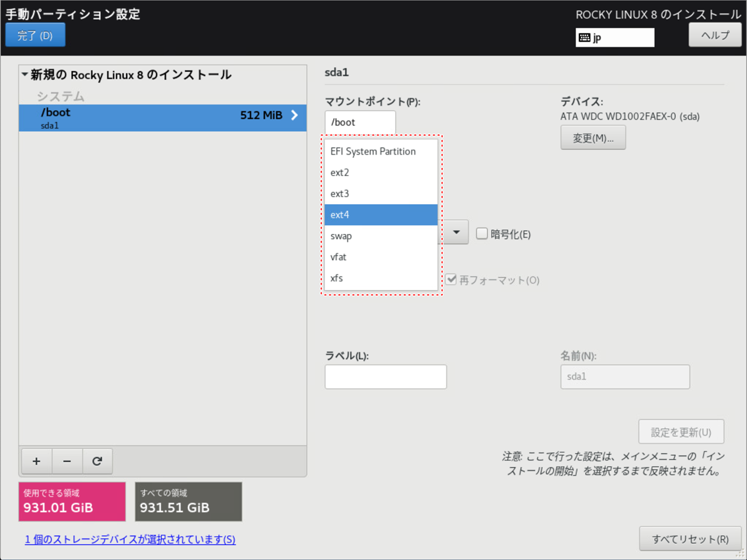747x560 pixels.
Task: Choose ext3 in the filesystem list
Action: (x=340, y=194)
